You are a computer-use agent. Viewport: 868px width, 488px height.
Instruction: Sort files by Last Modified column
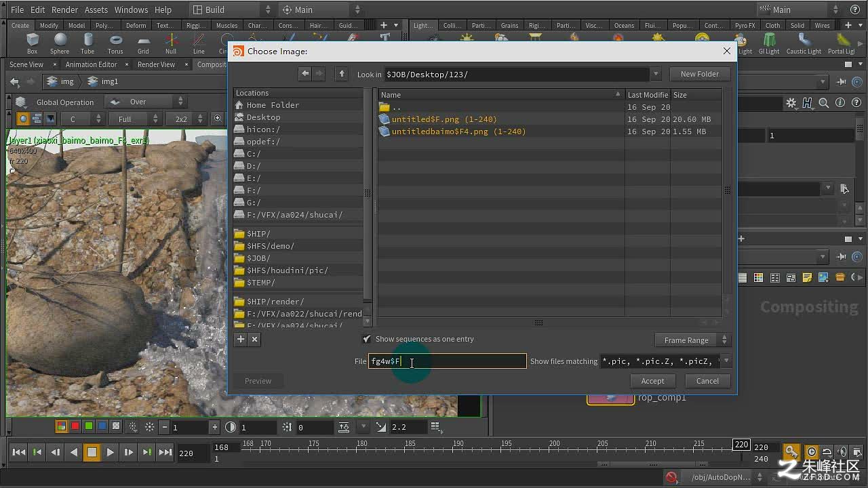coord(648,95)
